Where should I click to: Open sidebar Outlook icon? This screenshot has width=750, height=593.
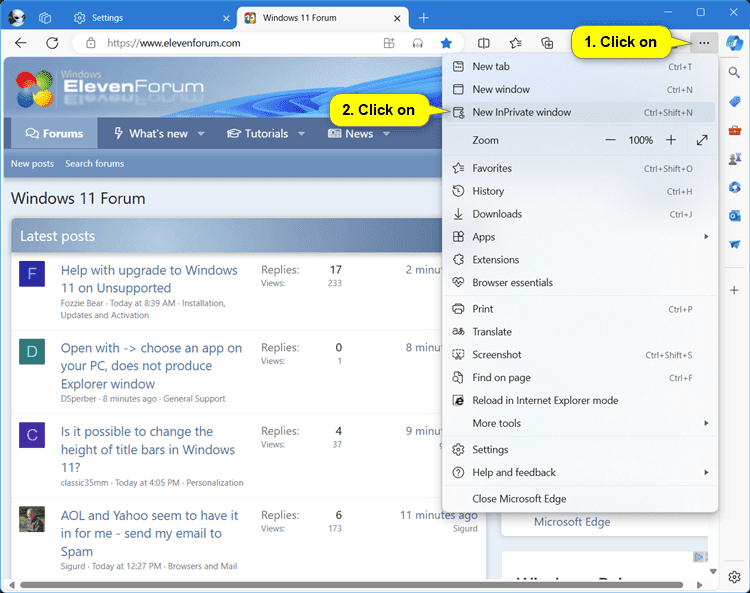coord(734,216)
